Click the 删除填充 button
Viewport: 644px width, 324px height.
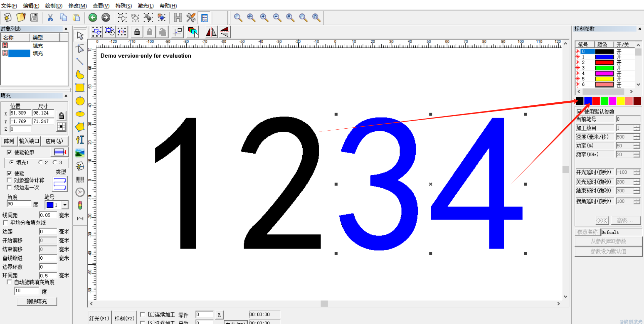click(37, 301)
